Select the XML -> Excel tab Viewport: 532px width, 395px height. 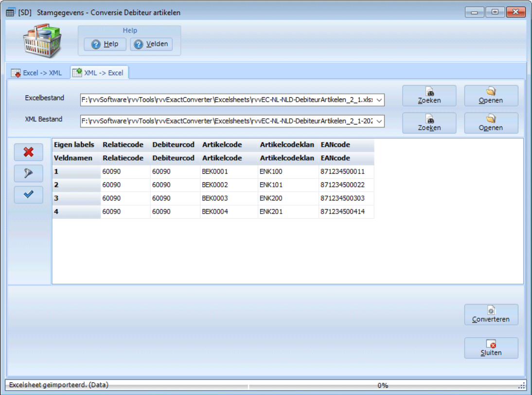pyautogui.click(x=99, y=72)
